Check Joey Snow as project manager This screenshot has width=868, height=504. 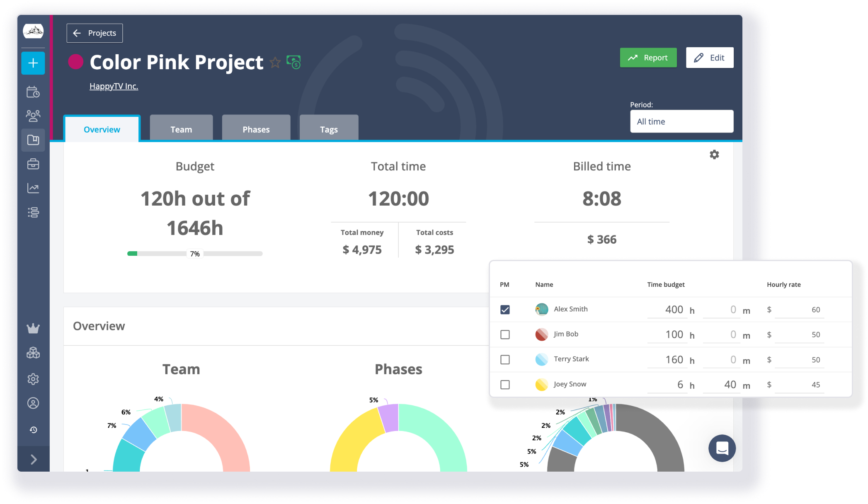[505, 385]
